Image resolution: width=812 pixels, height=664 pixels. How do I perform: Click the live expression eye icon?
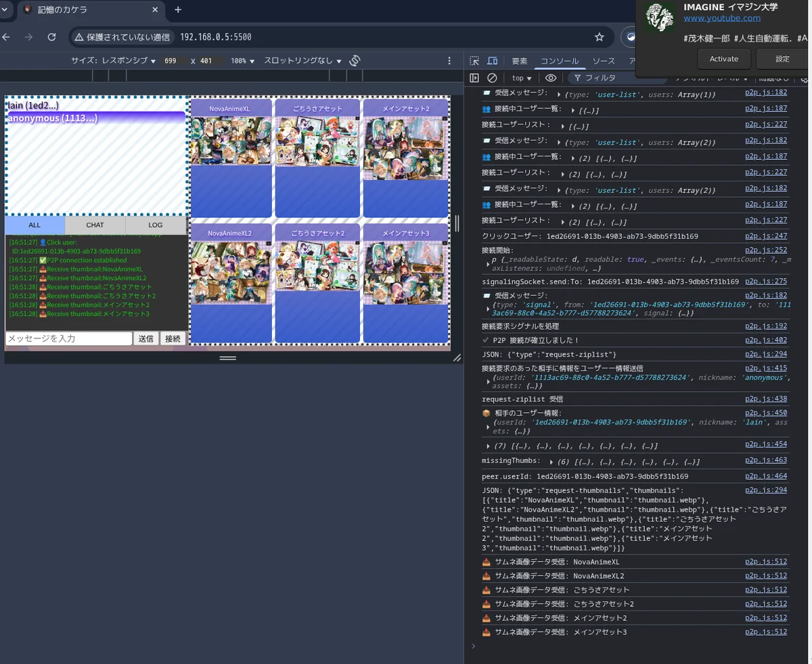tap(551, 79)
